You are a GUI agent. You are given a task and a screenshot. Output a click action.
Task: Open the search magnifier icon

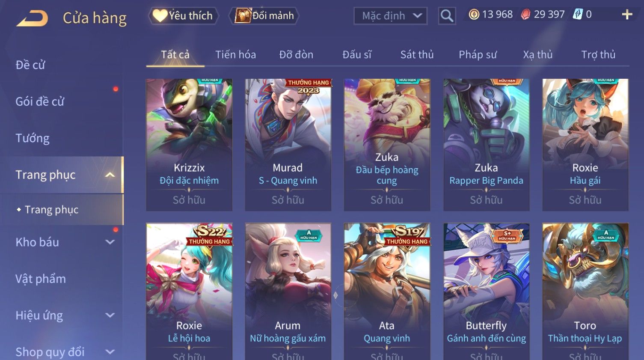tap(447, 16)
